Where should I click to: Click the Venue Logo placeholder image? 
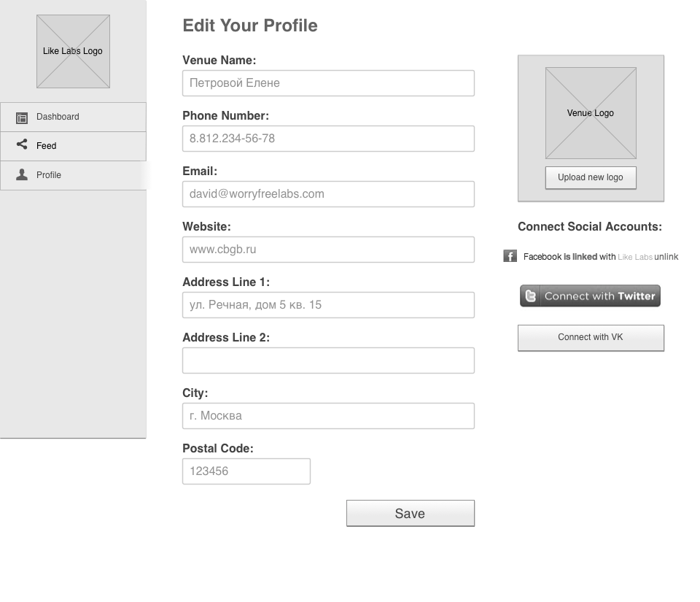[591, 113]
